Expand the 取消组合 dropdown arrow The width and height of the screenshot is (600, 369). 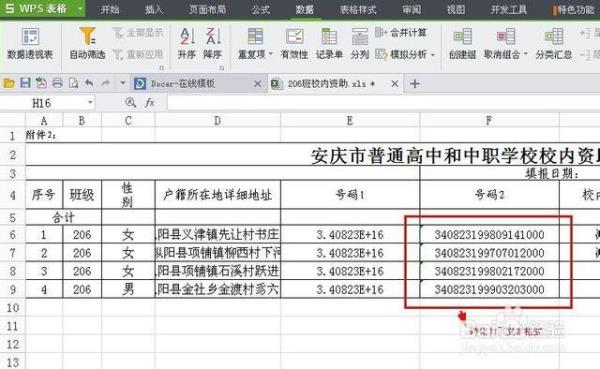[525, 54]
